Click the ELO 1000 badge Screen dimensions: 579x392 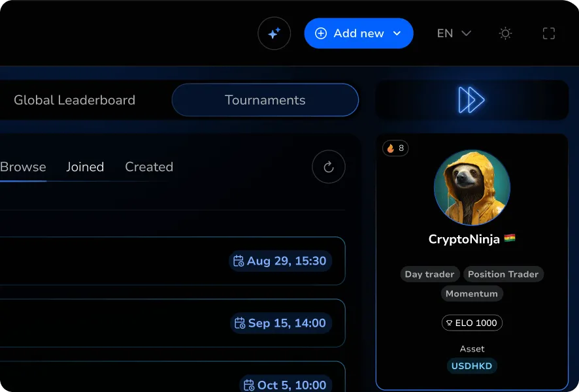click(x=472, y=323)
